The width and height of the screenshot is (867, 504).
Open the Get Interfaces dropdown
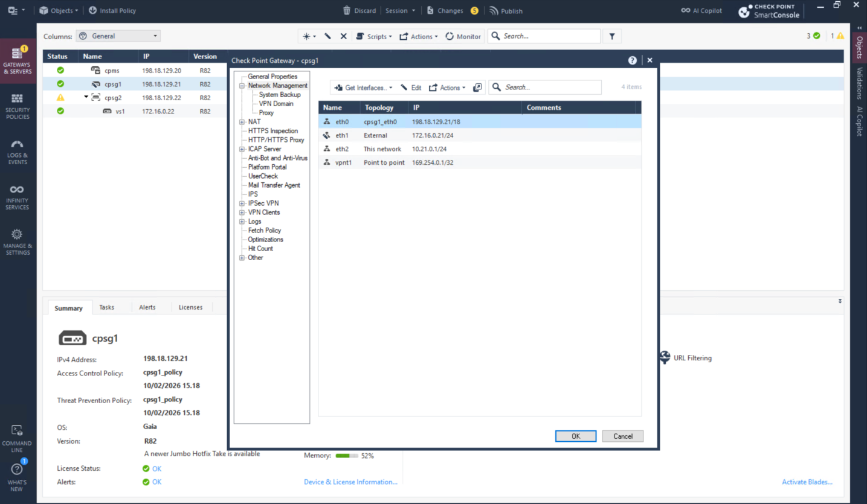click(363, 88)
